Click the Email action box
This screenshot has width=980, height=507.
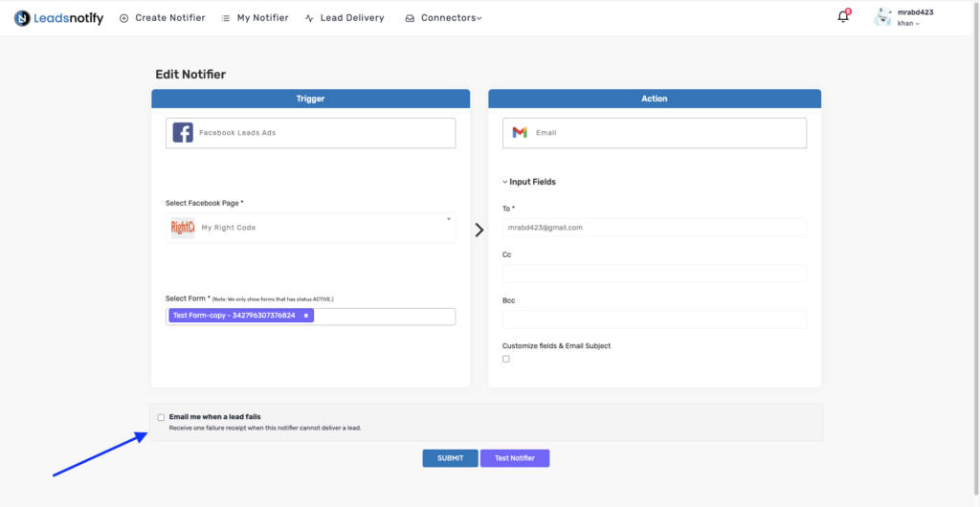[x=655, y=133]
